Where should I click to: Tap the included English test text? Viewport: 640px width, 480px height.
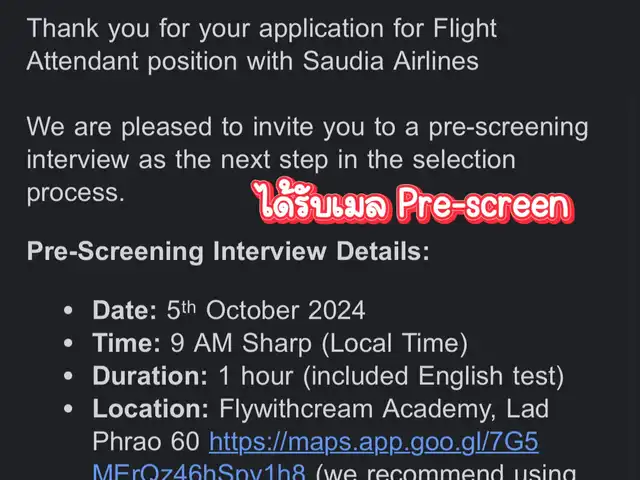tap(433, 376)
